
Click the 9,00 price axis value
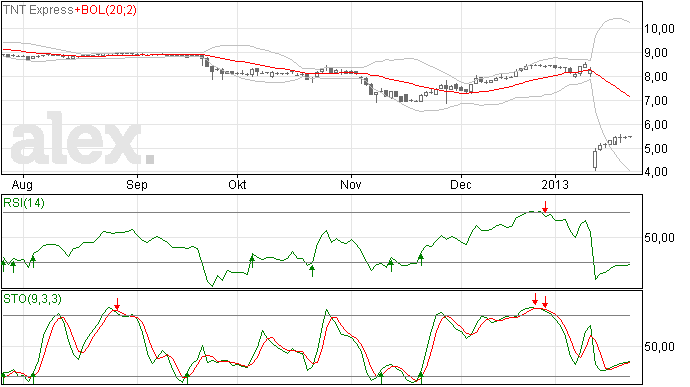tap(656, 53)
